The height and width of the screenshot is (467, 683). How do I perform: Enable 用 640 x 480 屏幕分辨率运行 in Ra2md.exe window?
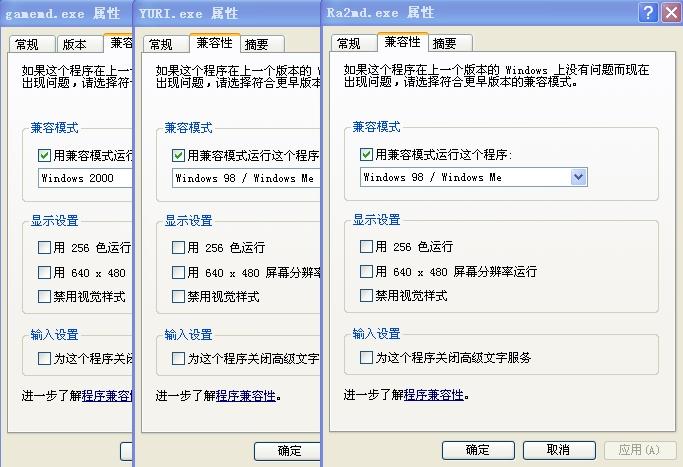click(x=366, y=271)
